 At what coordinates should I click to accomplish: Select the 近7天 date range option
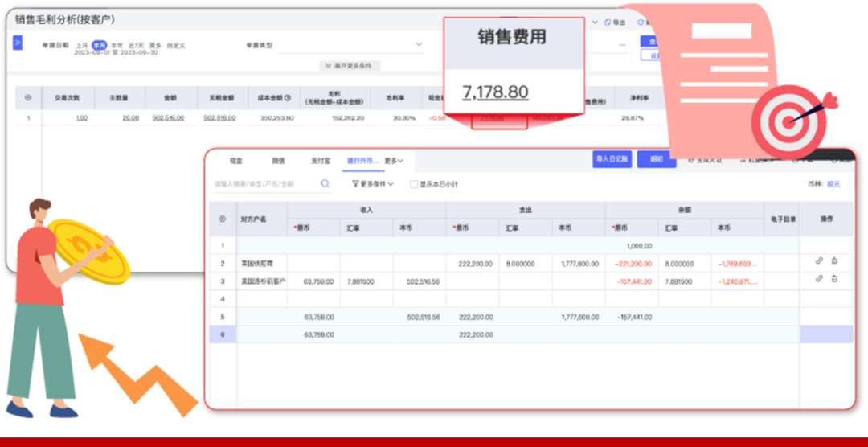click(x=136, y=45)
